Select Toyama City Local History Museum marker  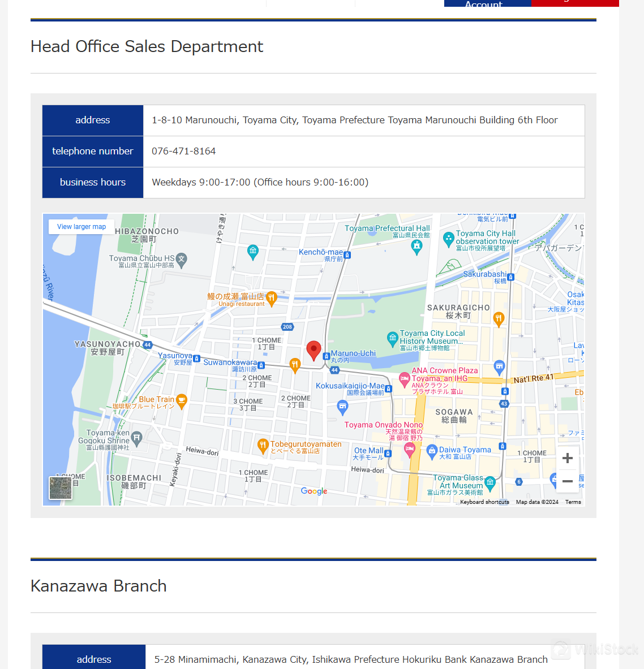(393, 339)
